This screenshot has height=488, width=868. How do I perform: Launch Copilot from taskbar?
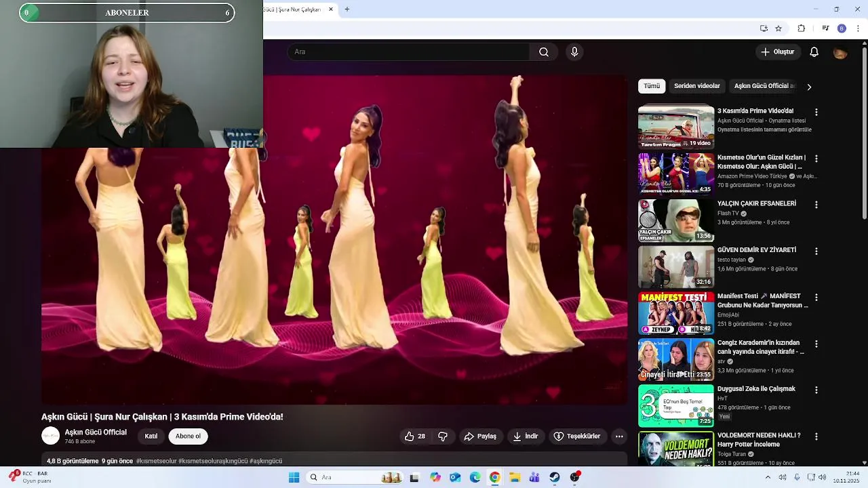point(435,477)
